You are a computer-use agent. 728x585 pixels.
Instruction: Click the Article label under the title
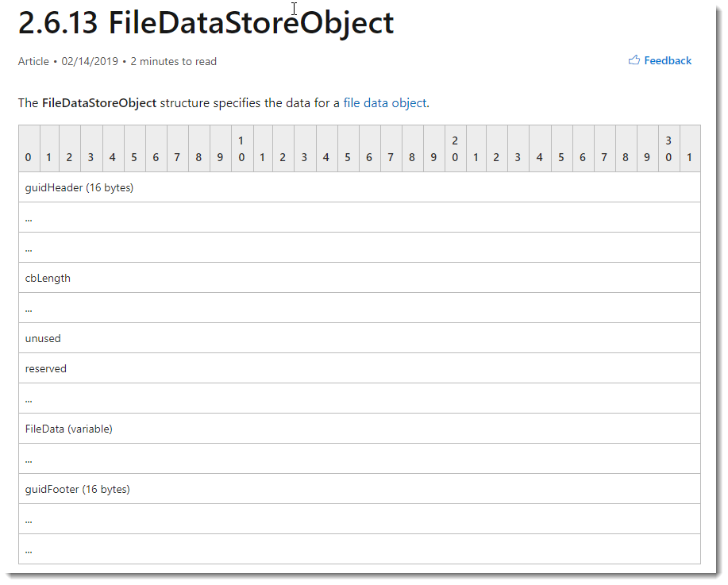[x=33, y=62]
